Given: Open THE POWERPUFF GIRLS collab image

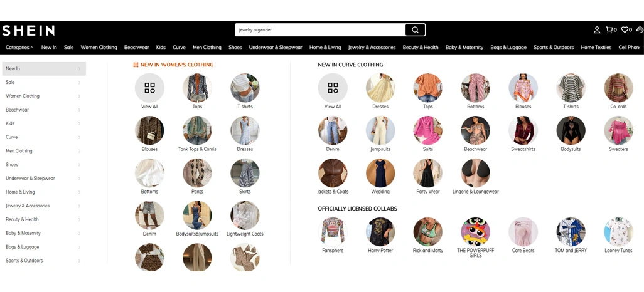Looking at the screenshot, I should click(476, 232).
